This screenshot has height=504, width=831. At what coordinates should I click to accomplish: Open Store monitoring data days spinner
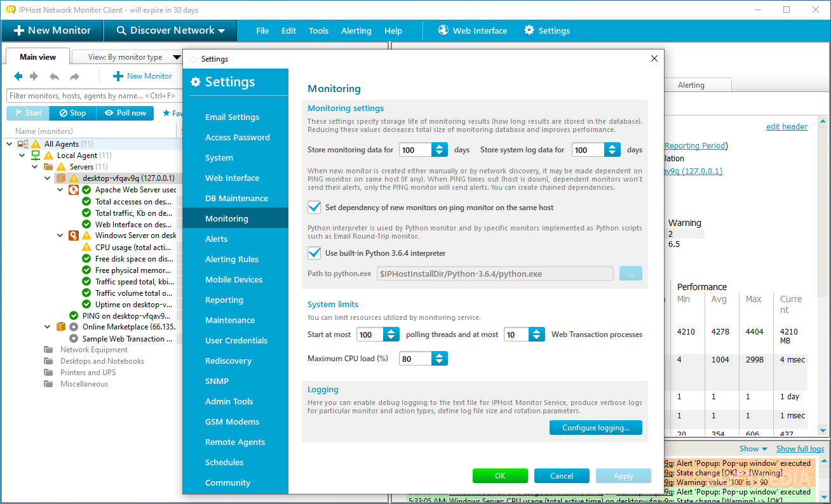(440, 150)
